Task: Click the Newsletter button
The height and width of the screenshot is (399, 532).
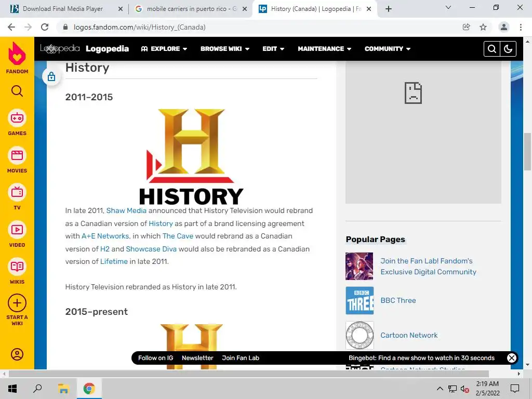Action: click(x=197, y=358)
